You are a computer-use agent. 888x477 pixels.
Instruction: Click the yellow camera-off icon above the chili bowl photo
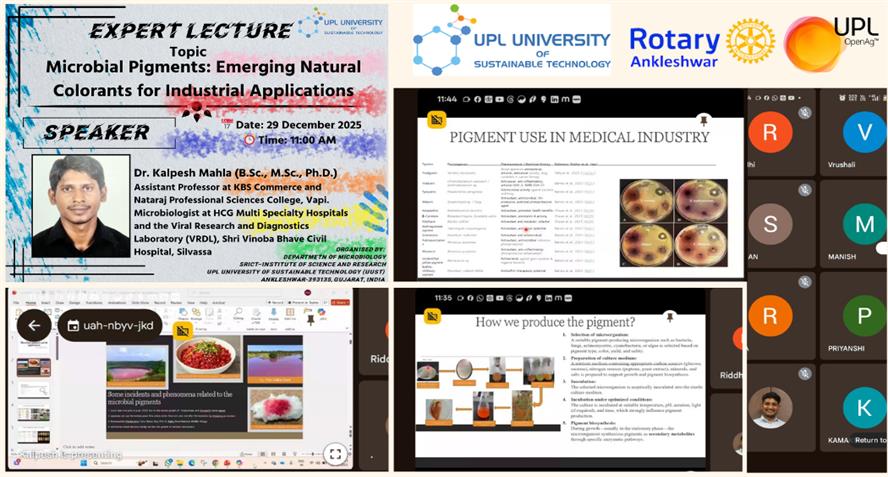tap(182, 329)
